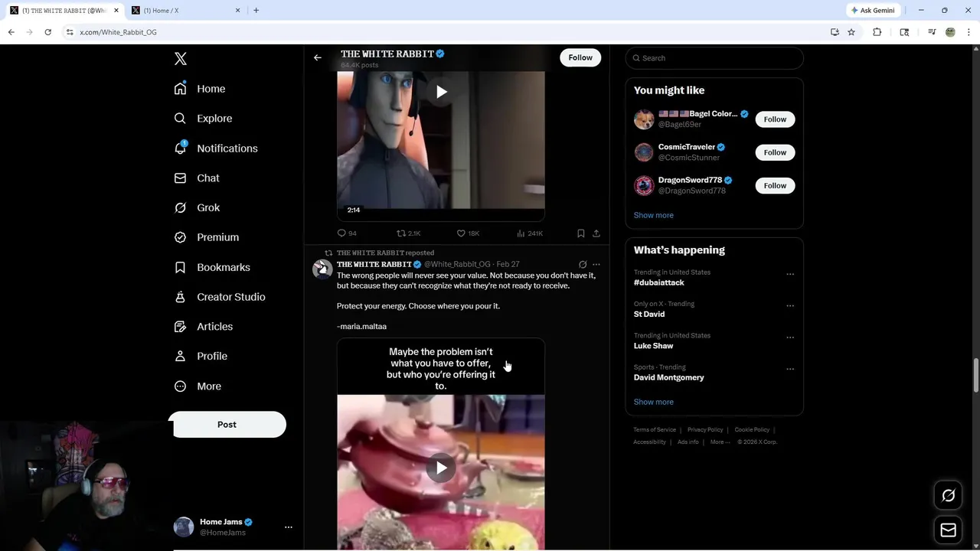This screenshot has width=980, height=551.
Task: Show more suggested accounts
Action: tap(654, 215)
